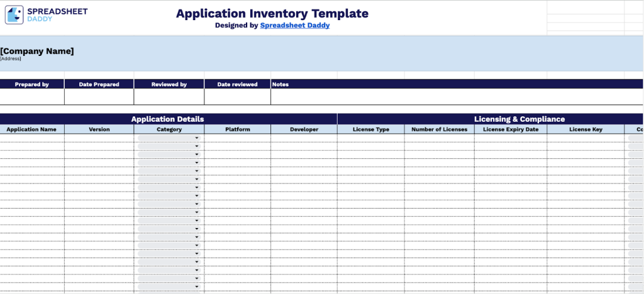Select the empty cell under Prepared by
Viewport: 644px width, 294px height.
32,97
